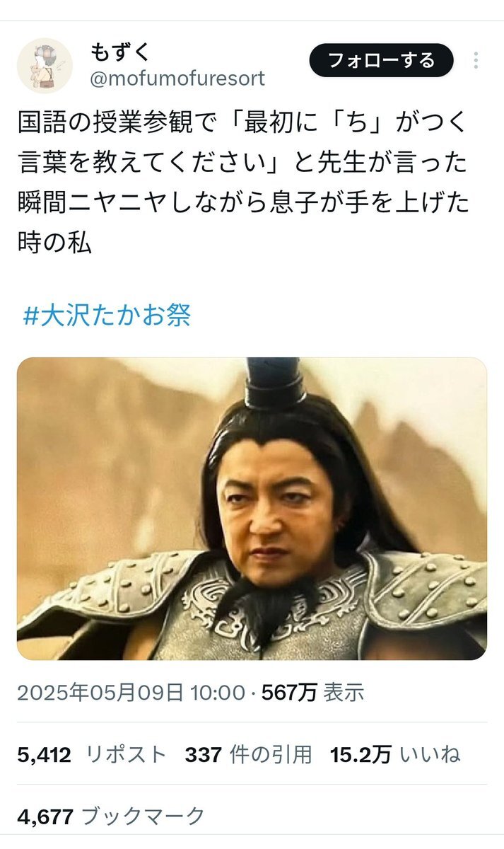Viewport: 504px width, 849px height.
Task: Click the 表示 label beside views
Action: coord(344,693)
